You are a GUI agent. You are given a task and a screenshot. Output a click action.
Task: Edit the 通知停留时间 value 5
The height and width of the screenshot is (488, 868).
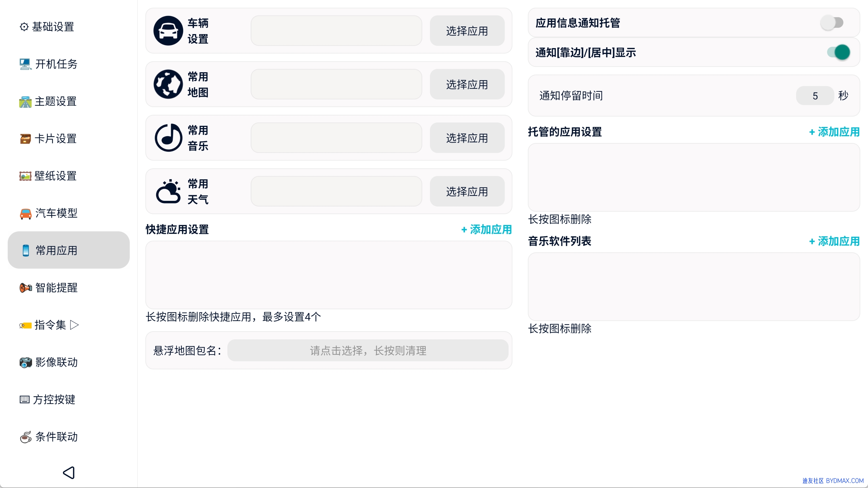815,96
